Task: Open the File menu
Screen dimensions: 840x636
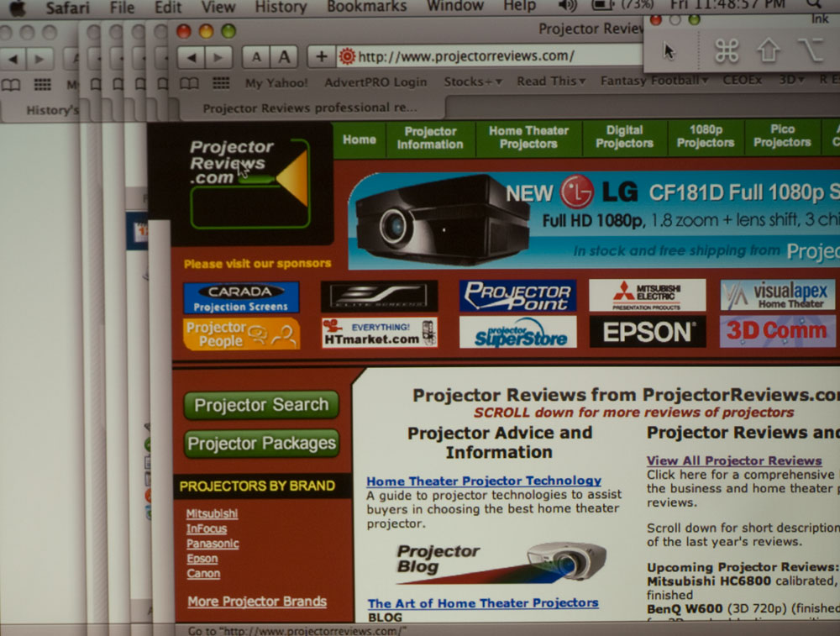Action: click(x=122, y=8)
